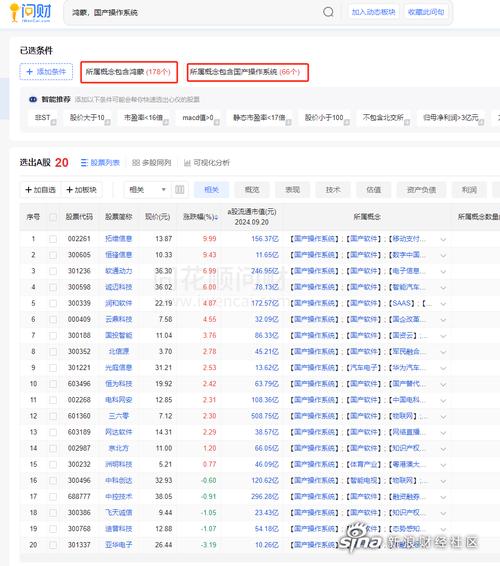Switch to the 表现 tab
This screenshot has height=566, width=500.
292,190
